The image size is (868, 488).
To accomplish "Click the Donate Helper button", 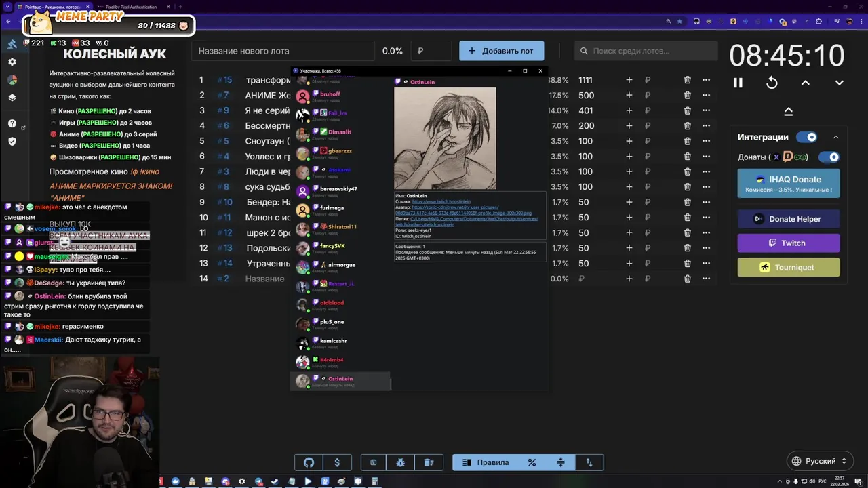I will coord(789,219).
